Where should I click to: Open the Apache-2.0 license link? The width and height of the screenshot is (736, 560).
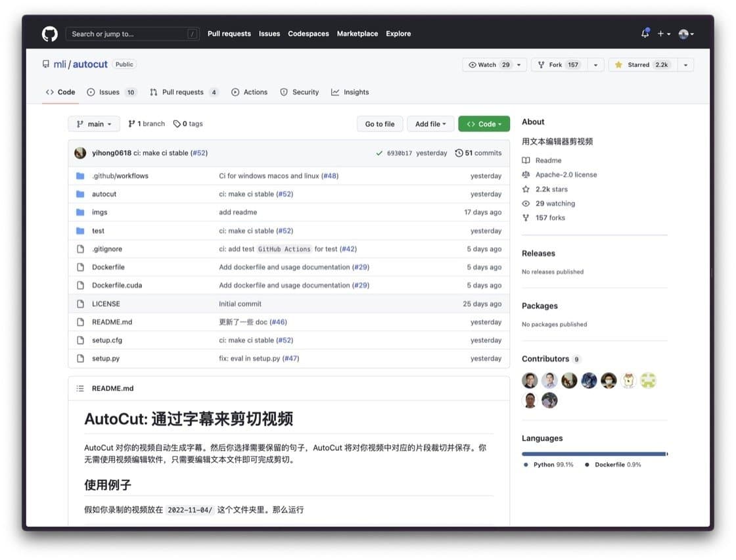[x=566, y=175]
